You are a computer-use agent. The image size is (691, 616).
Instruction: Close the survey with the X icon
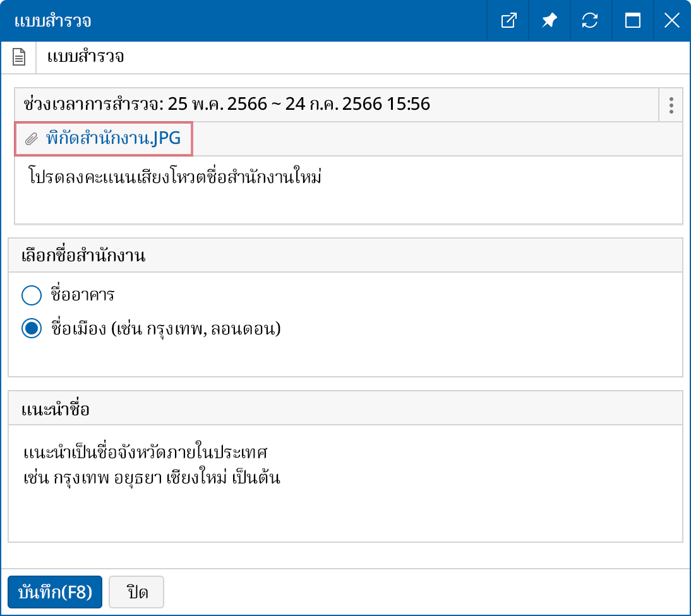pyautogui.click(x=671, y=20)
